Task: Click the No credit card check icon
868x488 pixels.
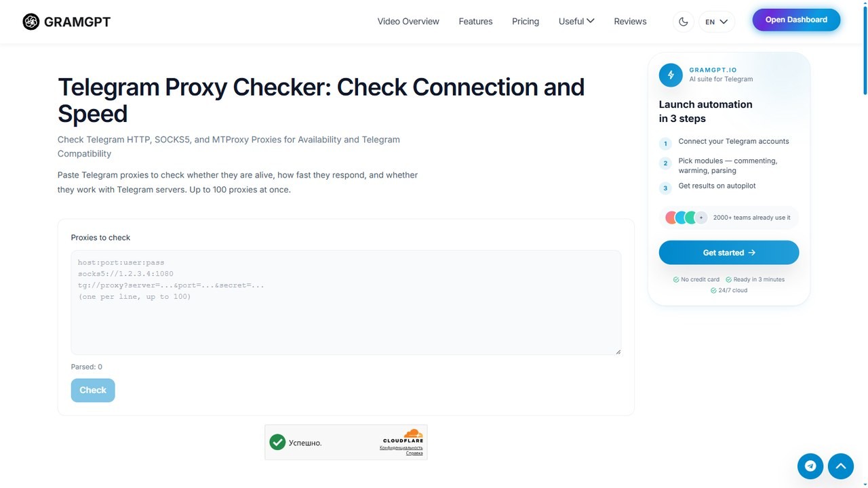Action: tap(676, 279)
